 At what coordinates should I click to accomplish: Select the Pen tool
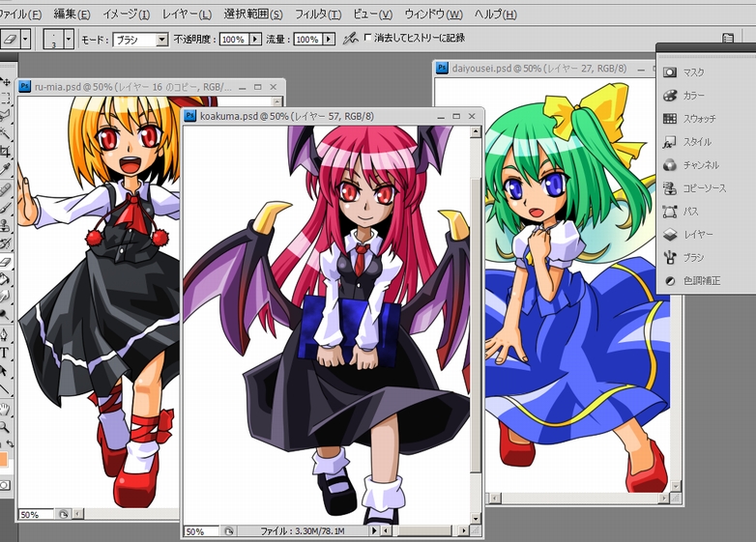tap(5, 334)
